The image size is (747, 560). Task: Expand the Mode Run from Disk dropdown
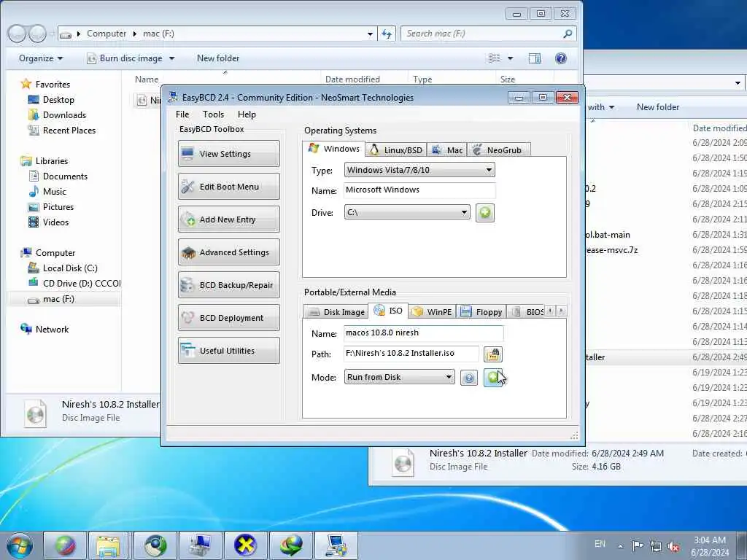399,377
